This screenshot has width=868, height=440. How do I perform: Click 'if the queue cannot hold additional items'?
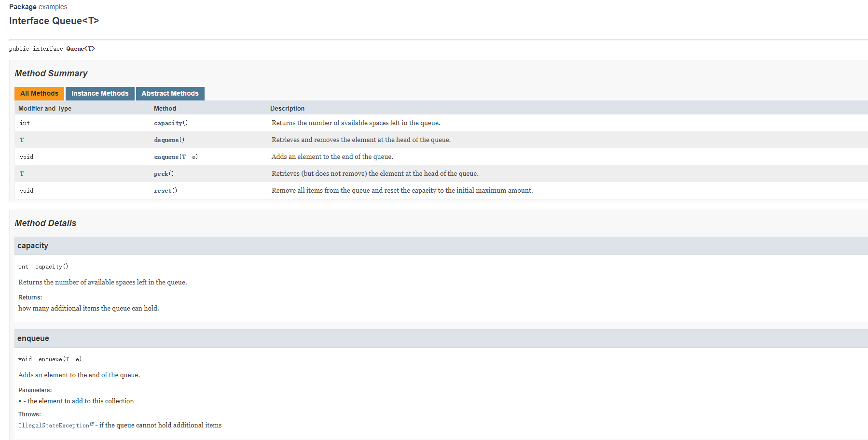(x=161, y=426)
